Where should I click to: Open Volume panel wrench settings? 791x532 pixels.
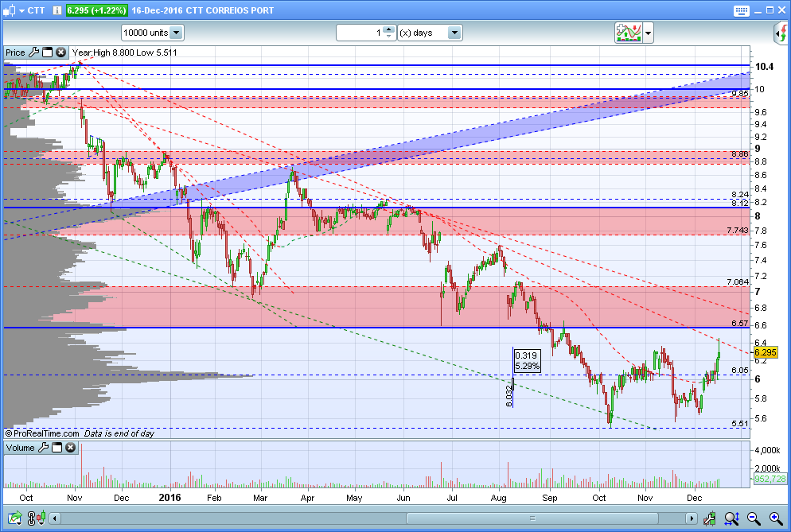(44, 448)
